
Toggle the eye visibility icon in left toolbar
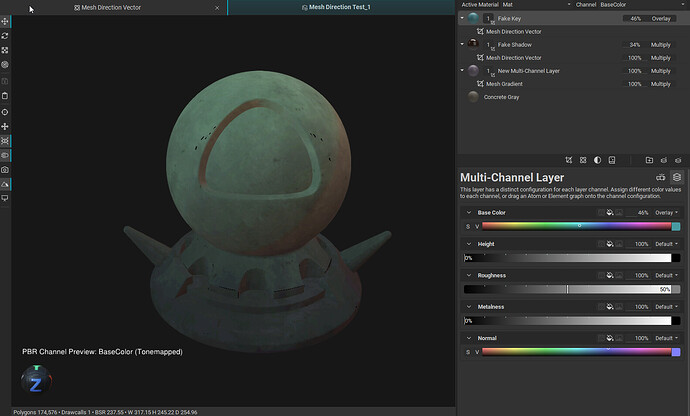point(6,156)
